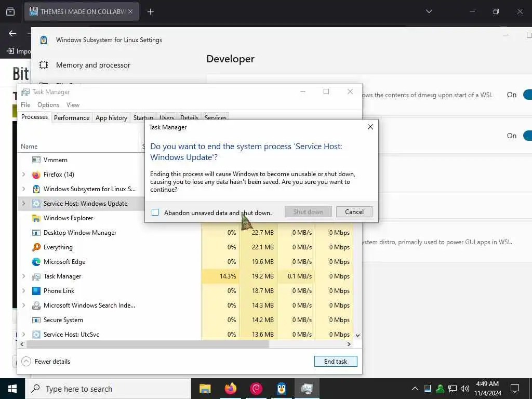The image size is (532, 399).
Task: Click the WSL Settings penguin title icon
Action: click(x=44, y=40)
